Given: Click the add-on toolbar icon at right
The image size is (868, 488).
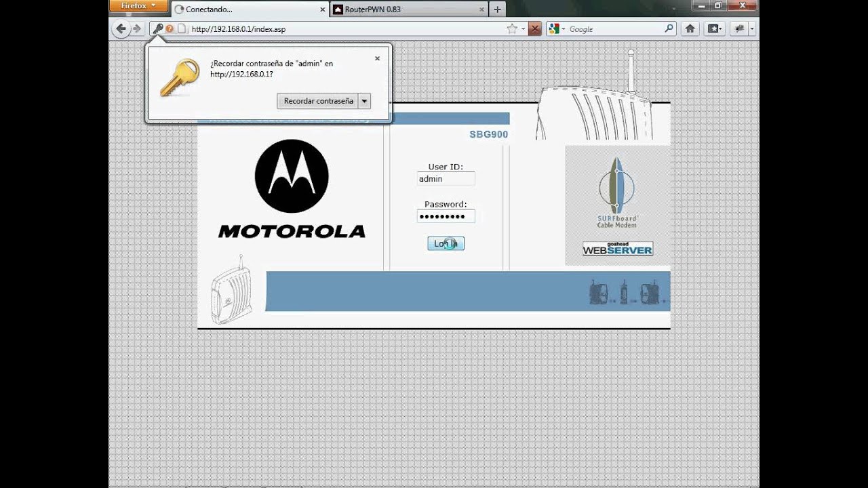Looking at the screenshot, I should (739, 28).
